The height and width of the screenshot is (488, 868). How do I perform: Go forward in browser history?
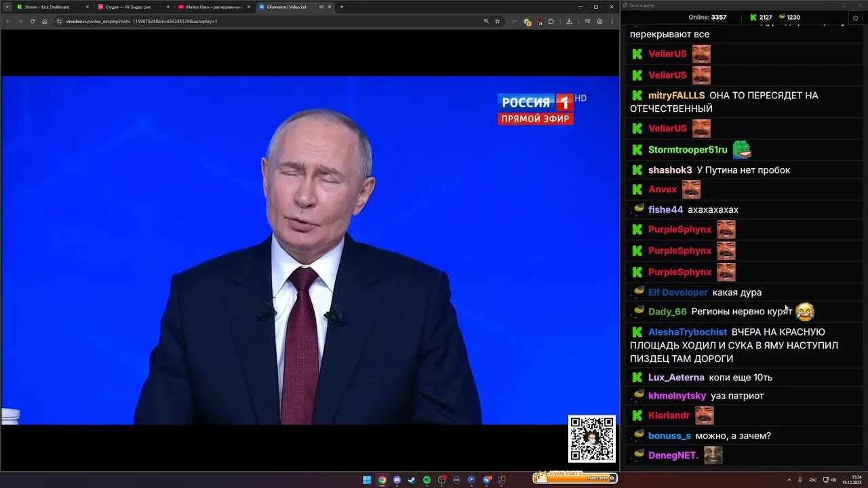click(x=20, y=21)
